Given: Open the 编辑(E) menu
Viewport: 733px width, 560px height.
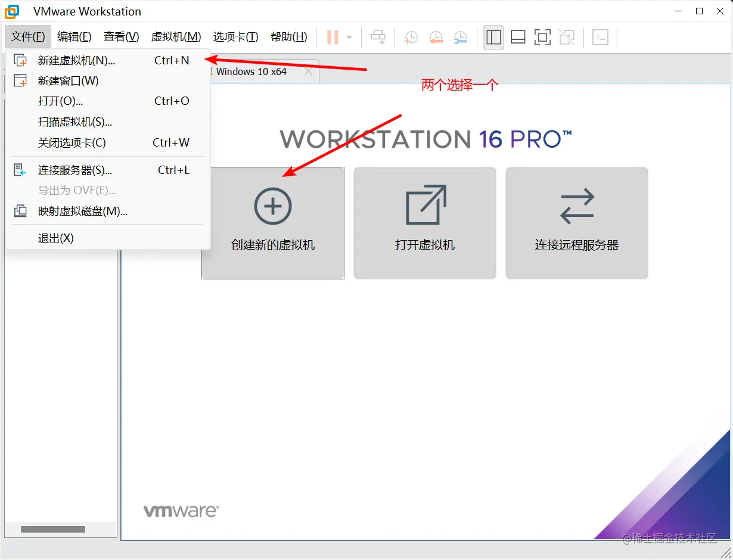Looking at the screenshot, I should (74, 37).
